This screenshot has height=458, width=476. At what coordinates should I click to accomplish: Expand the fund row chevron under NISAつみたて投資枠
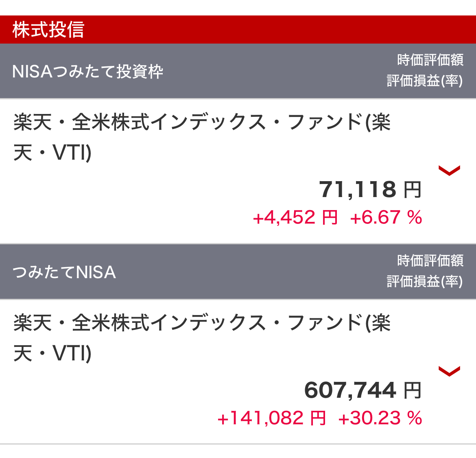(449, 170)
